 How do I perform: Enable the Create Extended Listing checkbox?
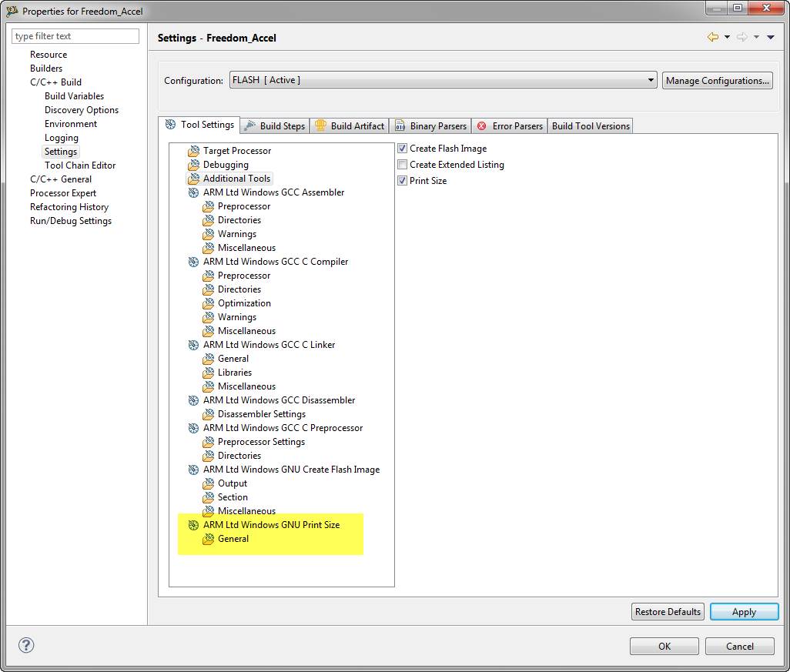coord(402,165)
